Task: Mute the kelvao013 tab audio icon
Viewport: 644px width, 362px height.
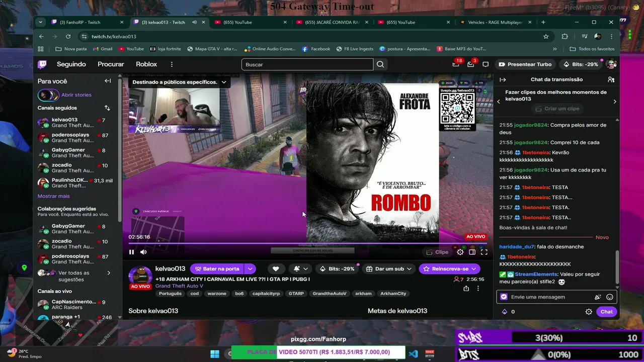Action: 194,22
